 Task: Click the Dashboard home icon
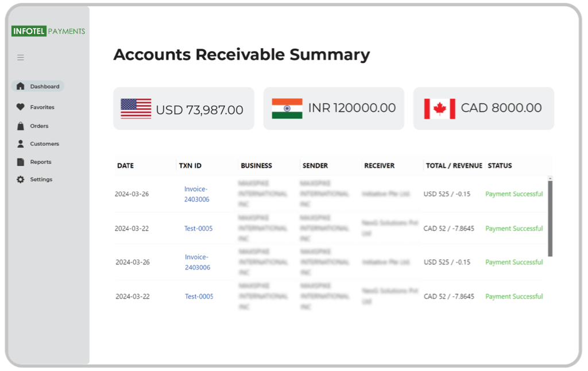click(21, 86)
